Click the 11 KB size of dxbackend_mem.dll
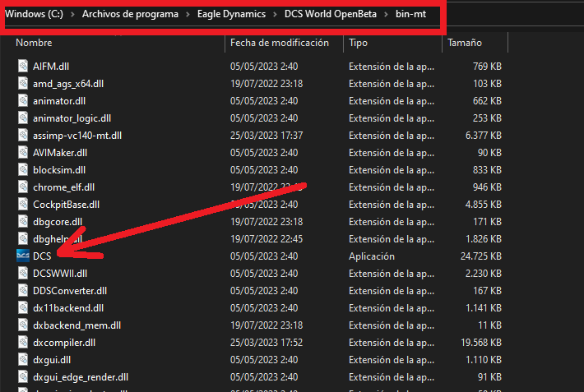The image size is (584, 392). point(489,325)
